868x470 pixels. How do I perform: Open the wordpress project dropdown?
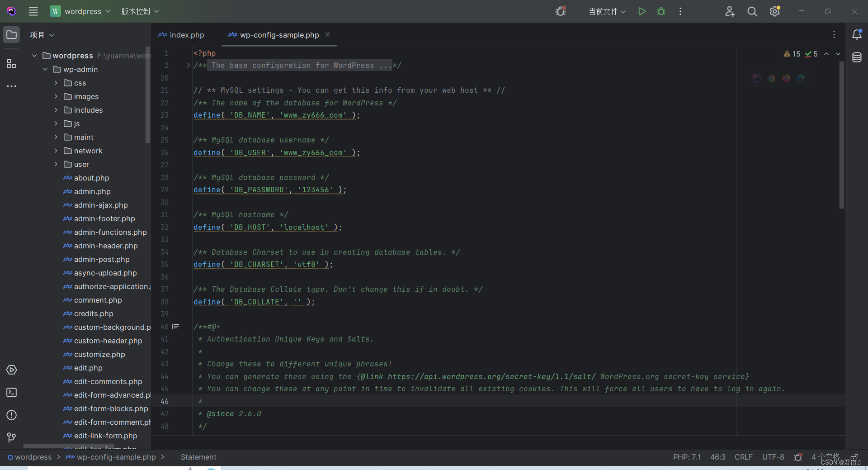(80, 11)
